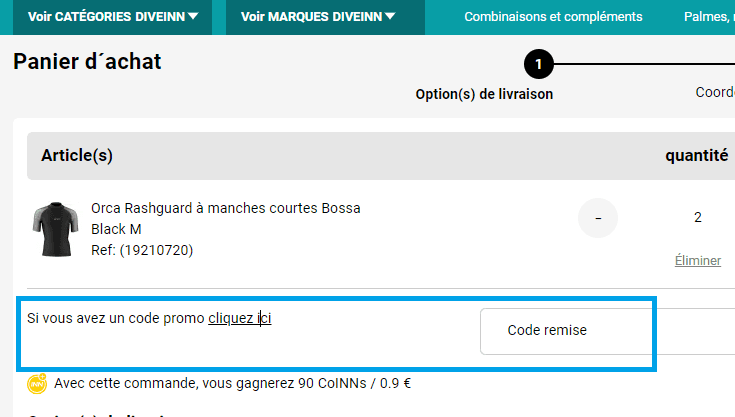Open Combinaisons et compléments menu item
735x417 pixels.
(x=553, y=17)
